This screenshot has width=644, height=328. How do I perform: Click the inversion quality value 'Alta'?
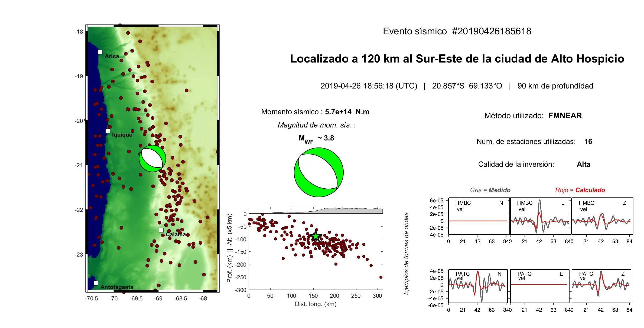(x=583, y=164)
